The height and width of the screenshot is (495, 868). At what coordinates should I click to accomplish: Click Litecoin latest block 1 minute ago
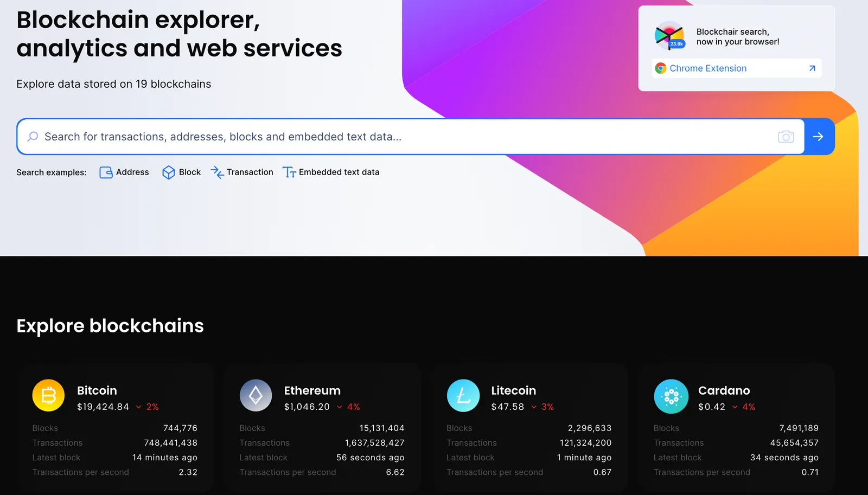(584, 458)
